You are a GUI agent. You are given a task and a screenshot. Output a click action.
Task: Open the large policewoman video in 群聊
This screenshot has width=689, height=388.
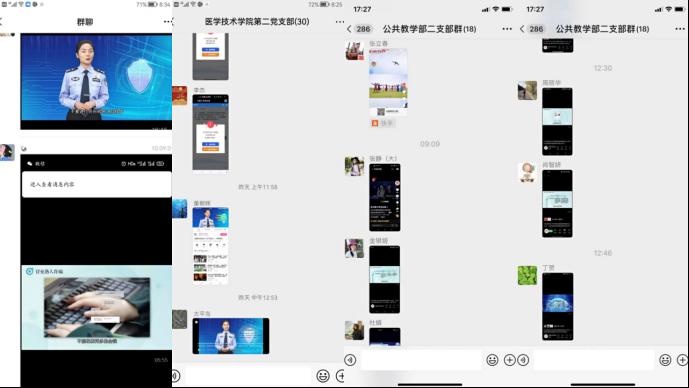(96, 81)
